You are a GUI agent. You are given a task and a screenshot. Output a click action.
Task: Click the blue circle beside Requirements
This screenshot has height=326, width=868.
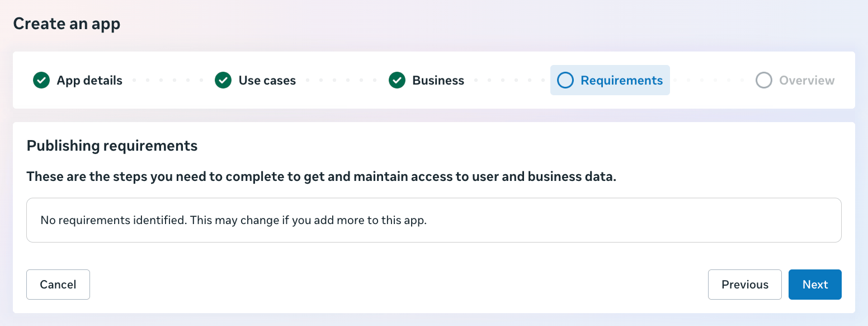[x=565, y=80]
